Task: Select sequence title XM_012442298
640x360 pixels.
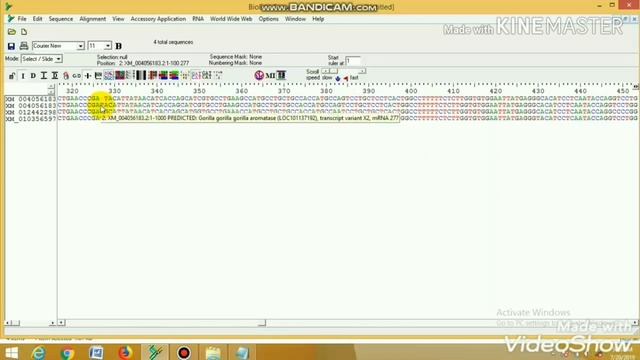Action: (x=31, y=112)
